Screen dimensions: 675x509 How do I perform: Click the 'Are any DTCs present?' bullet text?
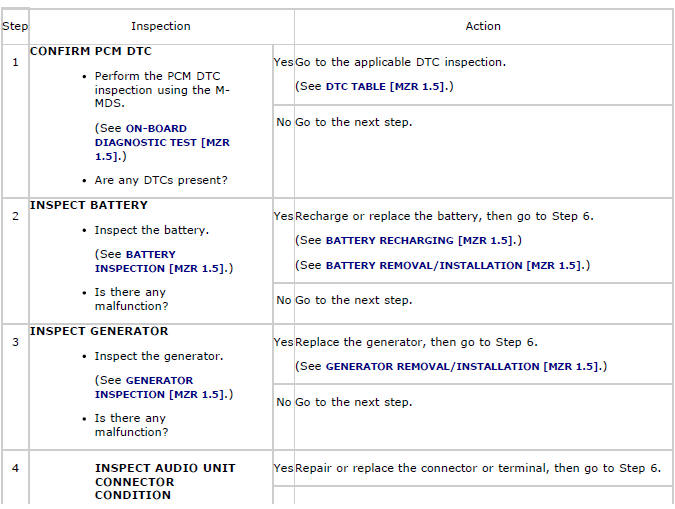161,180
